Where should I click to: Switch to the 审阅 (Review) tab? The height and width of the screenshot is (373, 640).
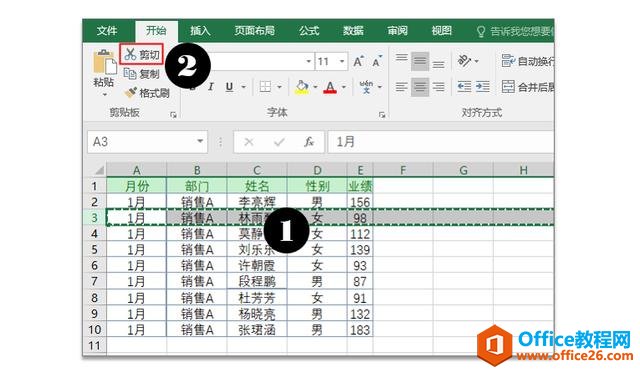tap(398, 31)
